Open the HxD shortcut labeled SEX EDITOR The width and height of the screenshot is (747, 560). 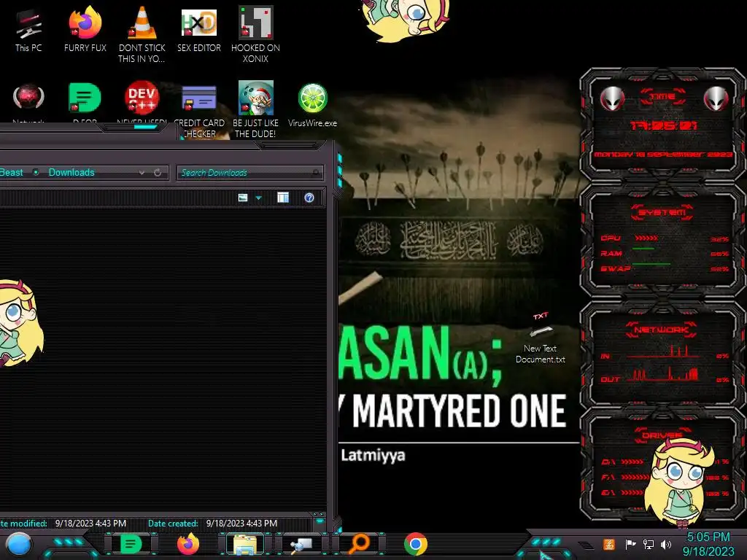tap(199, 29)
